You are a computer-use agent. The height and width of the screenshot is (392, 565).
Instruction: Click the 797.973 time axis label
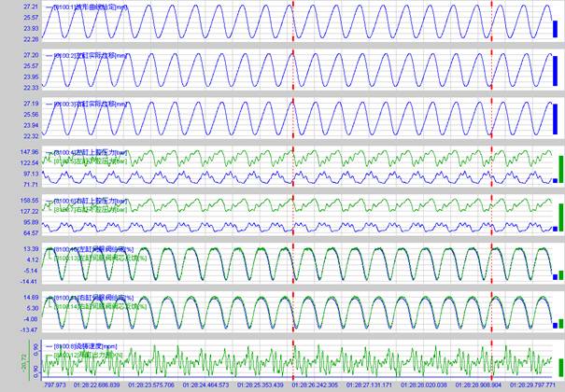click(x=55, y=385)
